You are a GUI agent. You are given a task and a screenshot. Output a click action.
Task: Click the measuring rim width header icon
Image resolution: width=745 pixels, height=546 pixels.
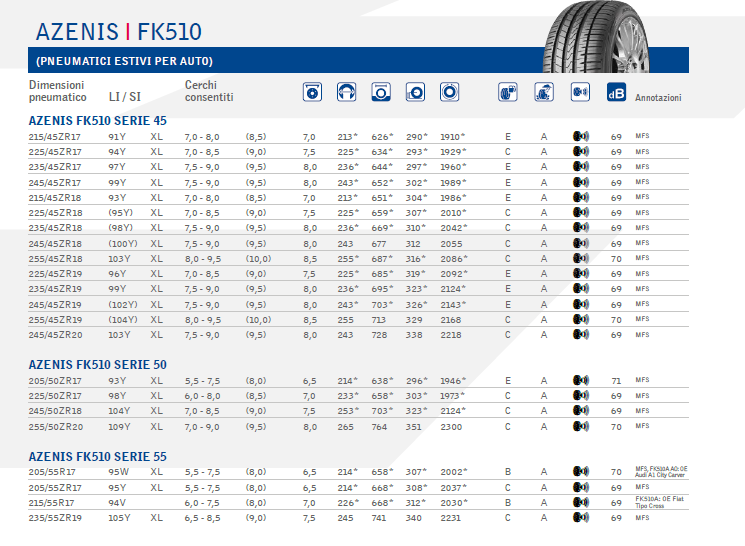tap(313, 93)
